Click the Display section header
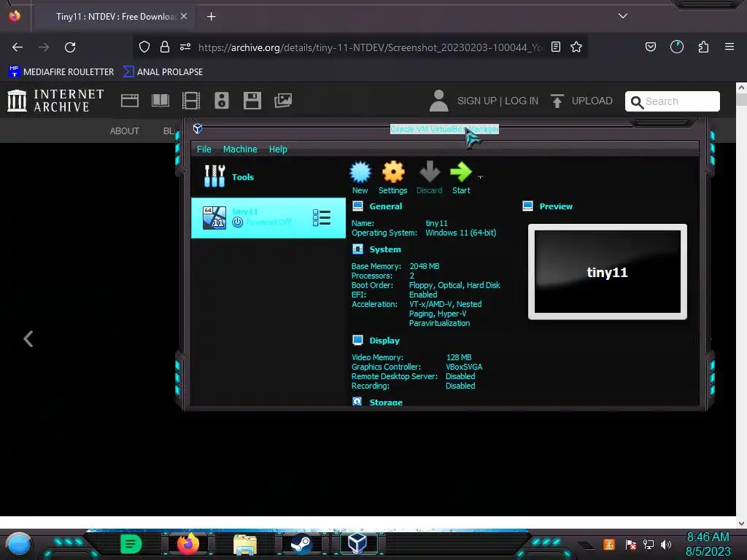Image resolution: width=747 pixels, height=560 pixels. coord(384,341)
